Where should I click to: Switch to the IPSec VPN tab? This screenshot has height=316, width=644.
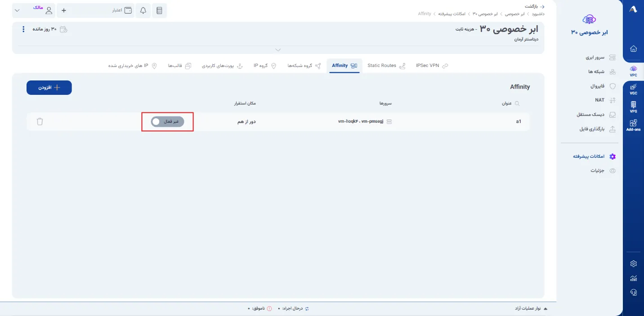coord(432,66)
